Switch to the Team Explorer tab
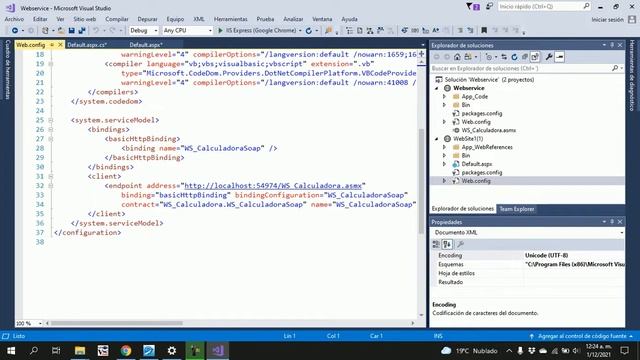Viewport: 640px width, 360px height. (517, 209)
